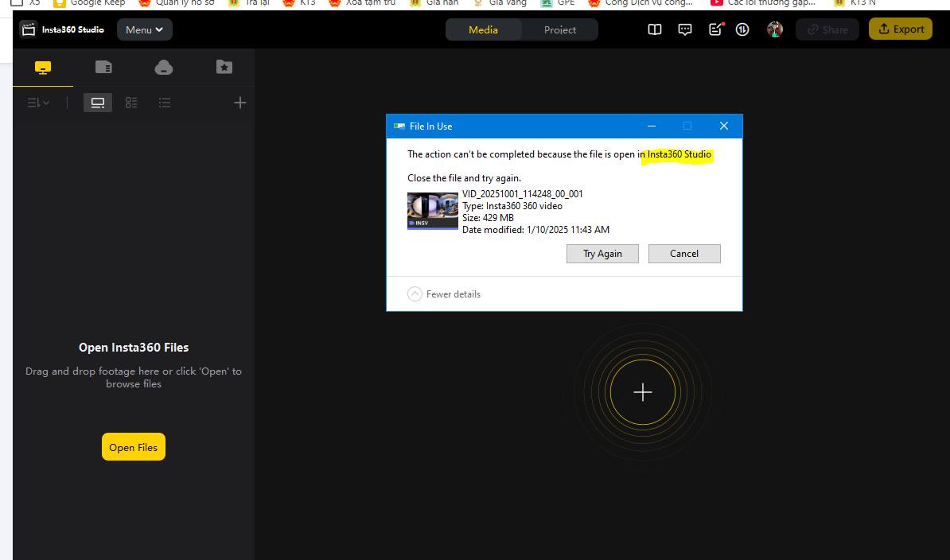This screenshot has height=560, width=950.
Task: Expand the Menu dropdown
Action: click(x=144, y=29)
